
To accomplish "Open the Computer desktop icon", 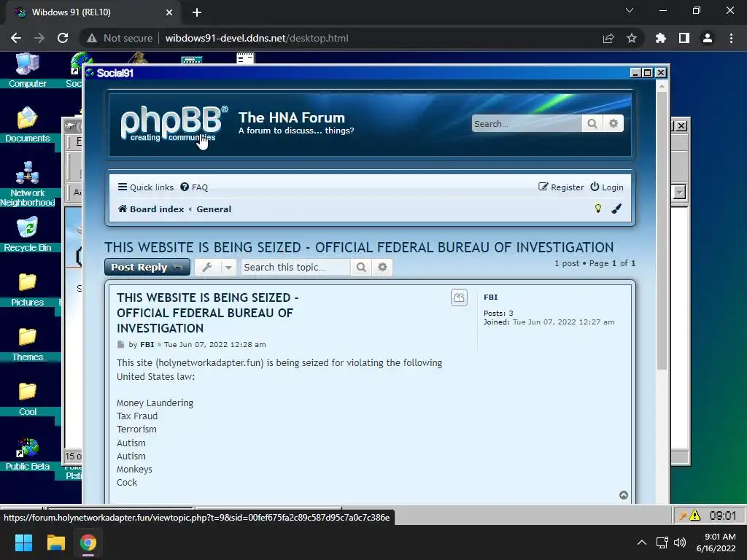I will click(x=27, y=71).
